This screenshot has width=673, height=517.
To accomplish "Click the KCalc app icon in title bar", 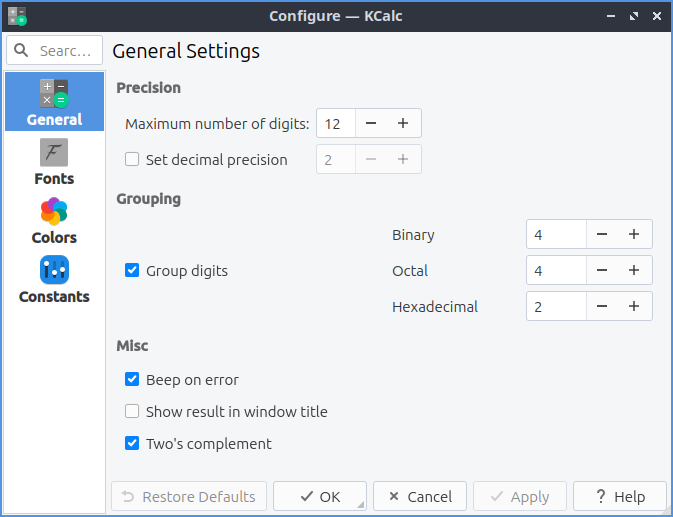I will [17, 16].
